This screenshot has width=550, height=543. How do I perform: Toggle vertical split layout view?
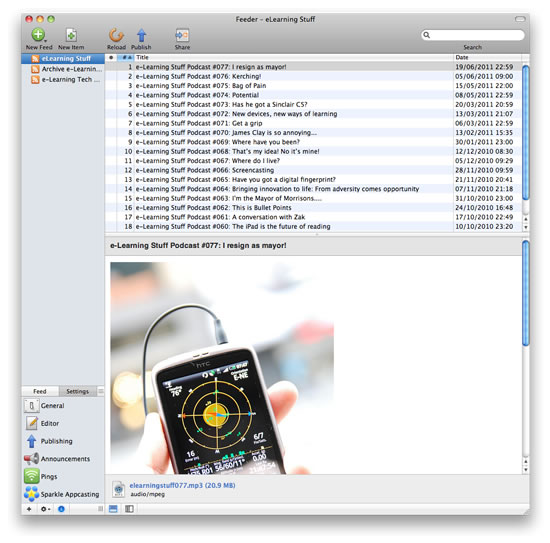click(129, 509)
